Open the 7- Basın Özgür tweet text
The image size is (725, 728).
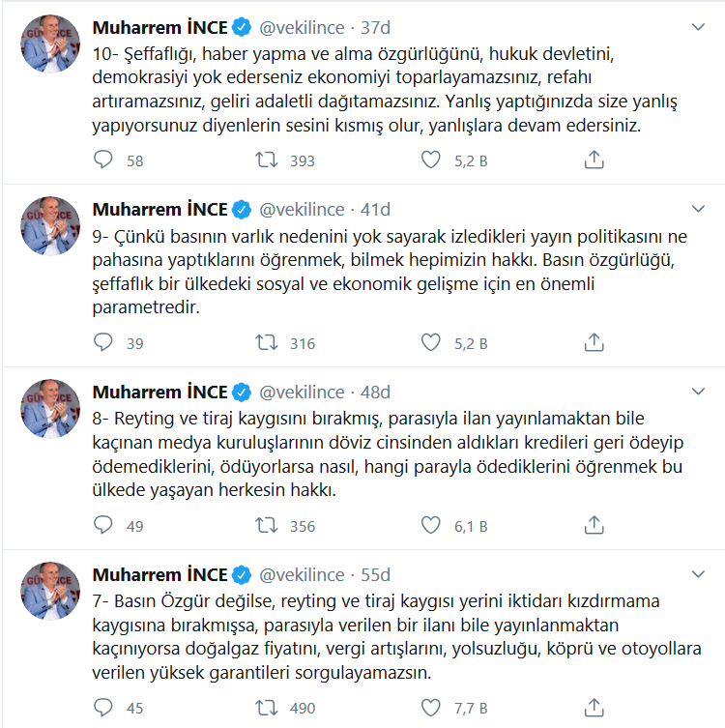click(397, 636)
